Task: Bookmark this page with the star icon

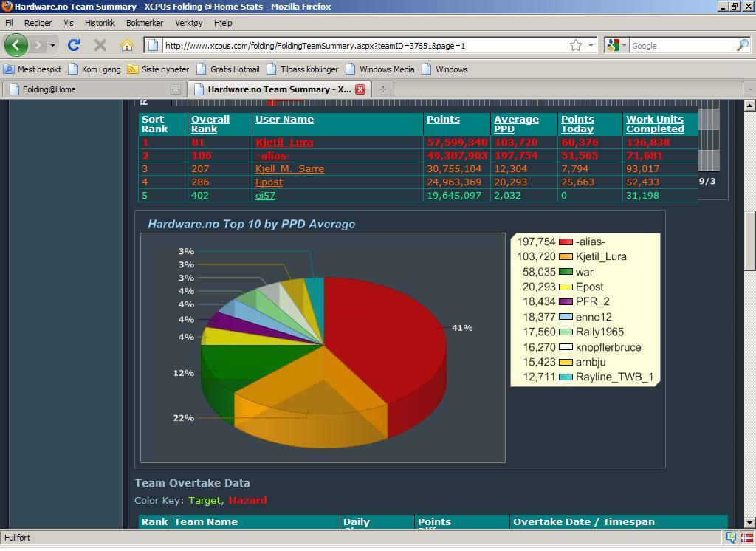Action: pyautogui.click(x=576, y=45)
